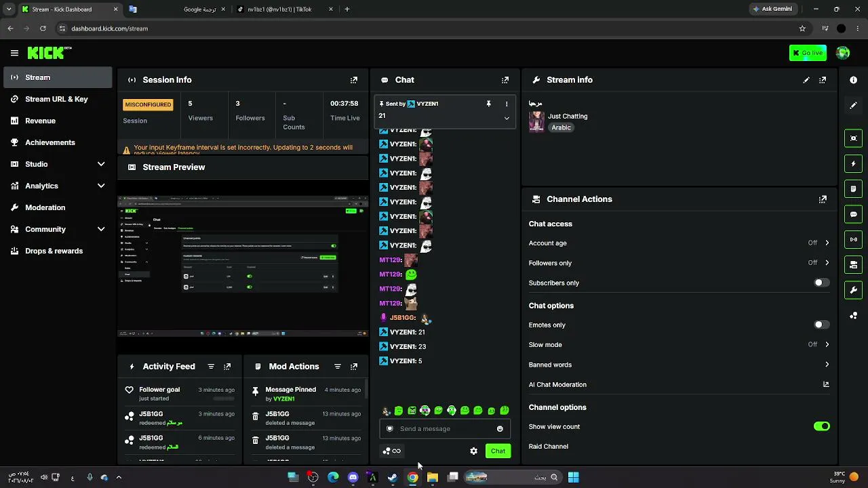Open Achievements in sidebar
The height and width of the screenshot is (488, 868).
(58, 142)
